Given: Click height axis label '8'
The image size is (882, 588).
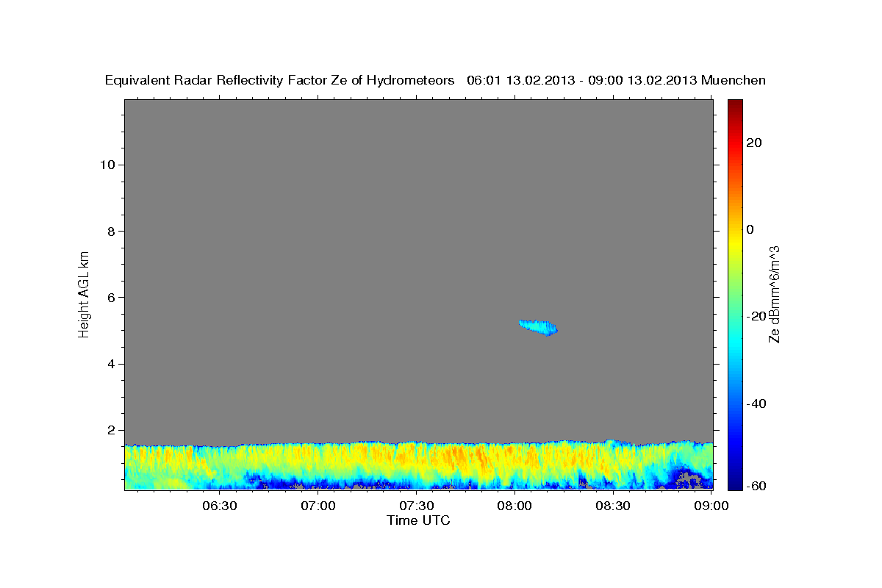Looking at the screenshot, I should point(110,231).
